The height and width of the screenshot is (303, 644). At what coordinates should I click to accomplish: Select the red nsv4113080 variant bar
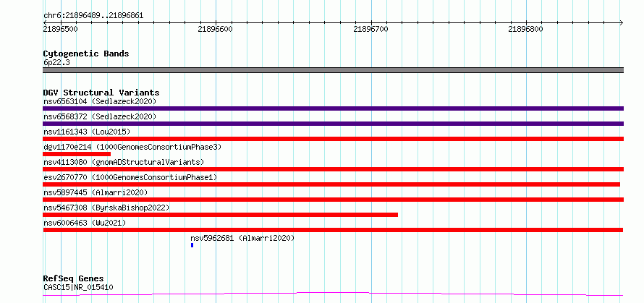point(333,169)
